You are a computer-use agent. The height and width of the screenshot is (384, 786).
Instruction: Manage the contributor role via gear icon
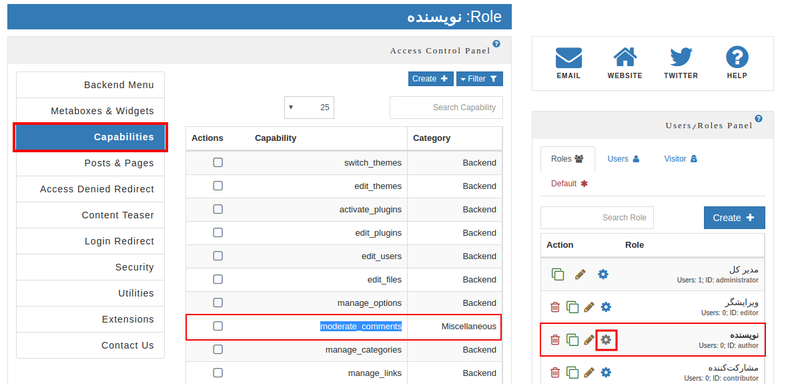click(606, 372)
